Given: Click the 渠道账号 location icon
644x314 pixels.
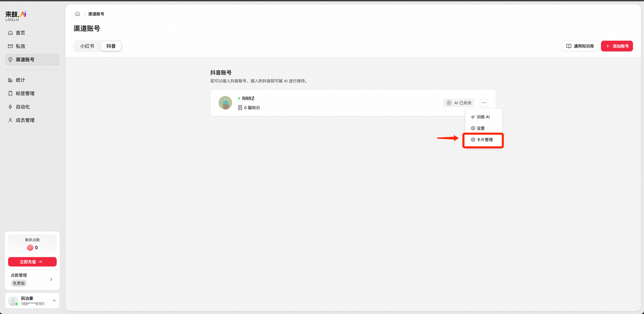Looking at the screenshot, I should [11, 59].
